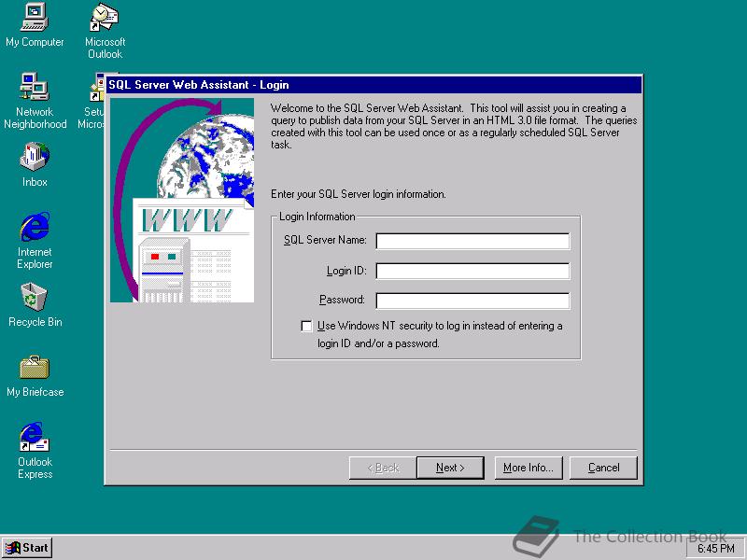Viewport: 747px width, 560px height.
Task: Click the Next > button
Action: [x=450, y=469]
